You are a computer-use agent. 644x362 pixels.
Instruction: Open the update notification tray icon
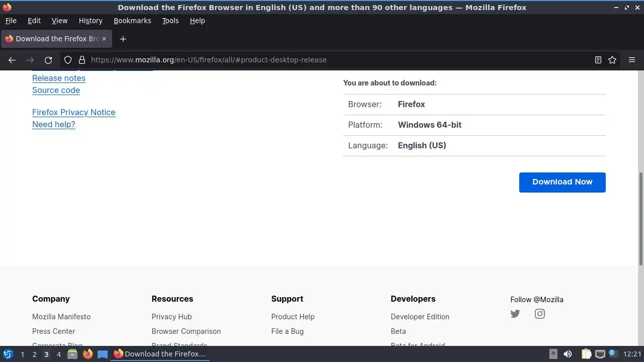click(x=613, y=353)
